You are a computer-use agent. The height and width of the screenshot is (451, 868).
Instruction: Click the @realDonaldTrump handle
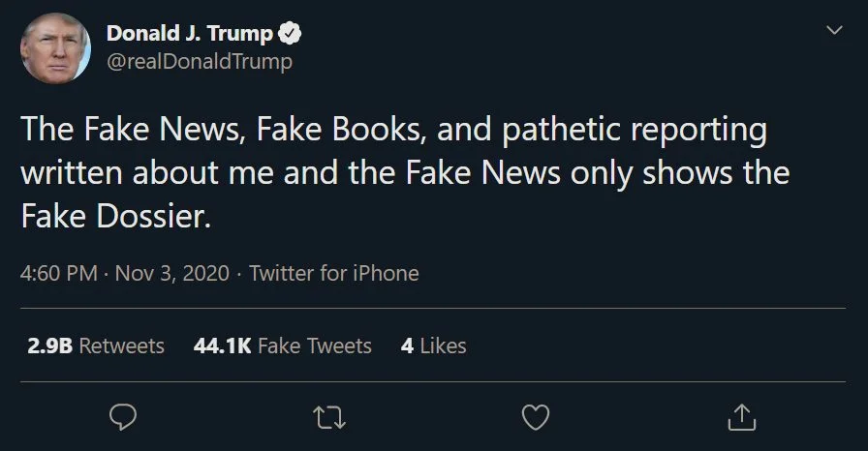tap(199, 62)
